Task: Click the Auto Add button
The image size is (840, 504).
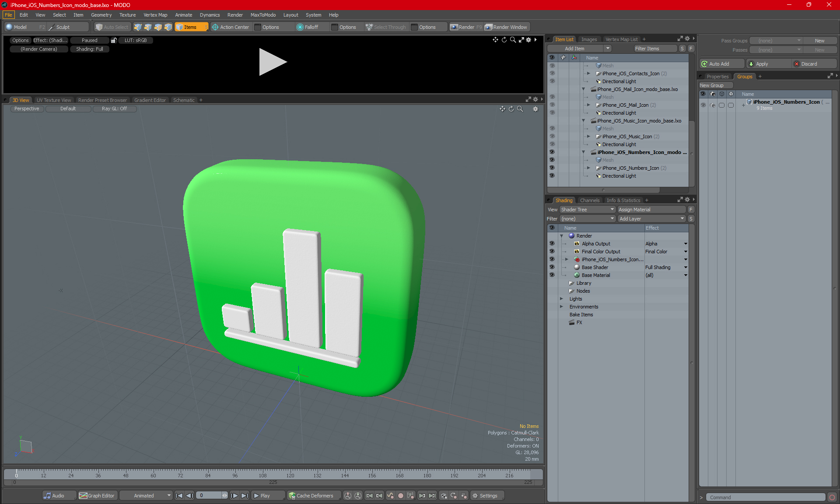Action: click(721, 64)
